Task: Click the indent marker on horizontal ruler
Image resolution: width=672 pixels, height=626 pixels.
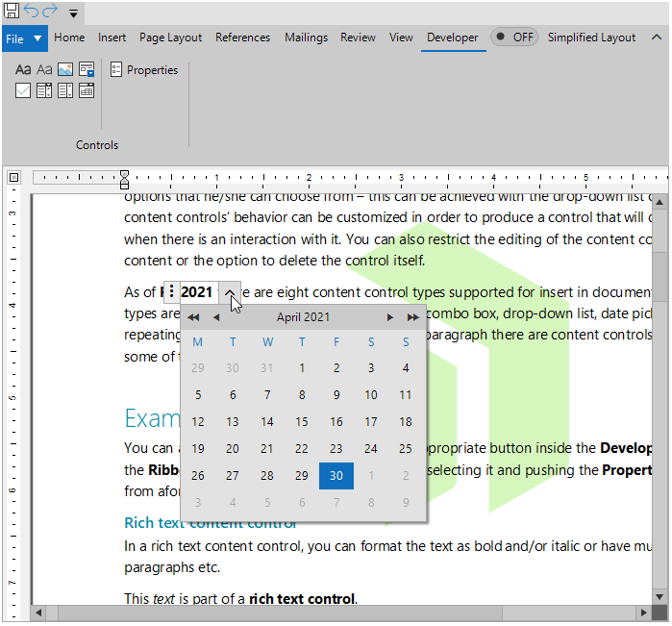Action: click(124, 180)
